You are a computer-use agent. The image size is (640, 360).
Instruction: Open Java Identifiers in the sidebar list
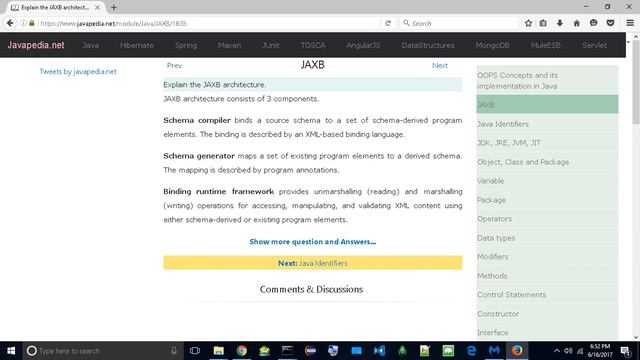click(547, 124)
